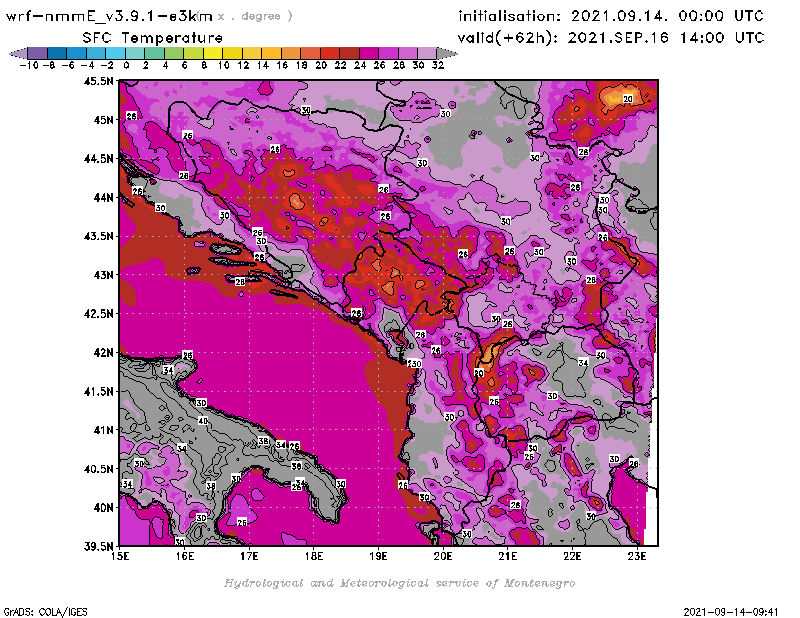Click the yellow 8 to 10 legend swatch
The width and height of the screenshot is (800, 618).
click(x=212, y=53)
